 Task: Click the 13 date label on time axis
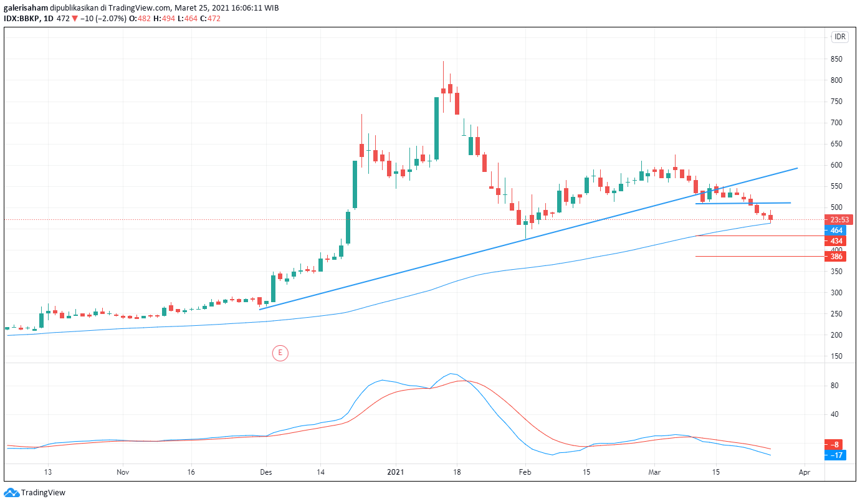[x=47, y=472]
